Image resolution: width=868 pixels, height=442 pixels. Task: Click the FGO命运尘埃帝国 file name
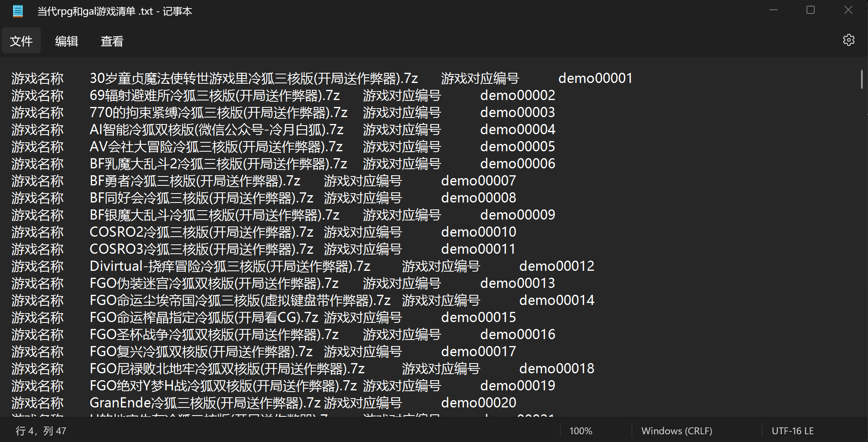(x=240, y=300)
